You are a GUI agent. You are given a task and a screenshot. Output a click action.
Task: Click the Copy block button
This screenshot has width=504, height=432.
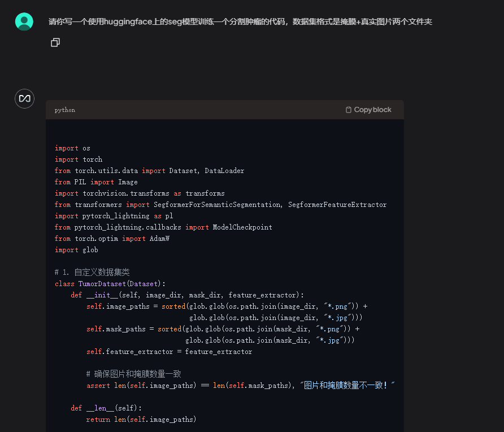[x=368, y=110]
